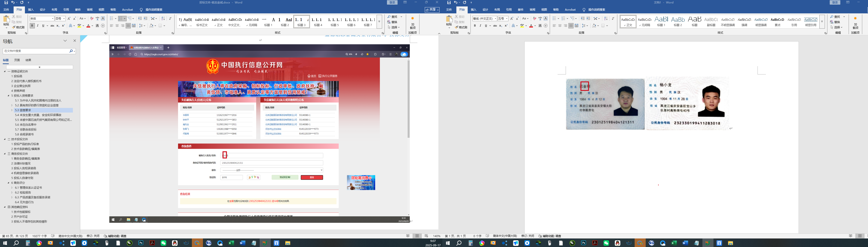The image size is (868, 247).
Task: Open font name dropdown 宋体 in left Word
Action: (x=53, y=18)
